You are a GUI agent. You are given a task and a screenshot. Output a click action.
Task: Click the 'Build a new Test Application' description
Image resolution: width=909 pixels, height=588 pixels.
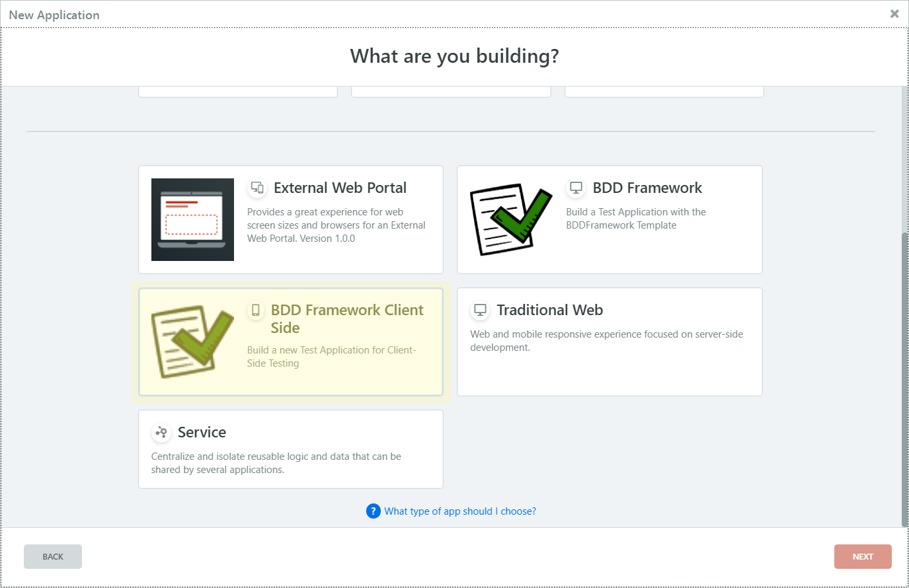(331, 357)
